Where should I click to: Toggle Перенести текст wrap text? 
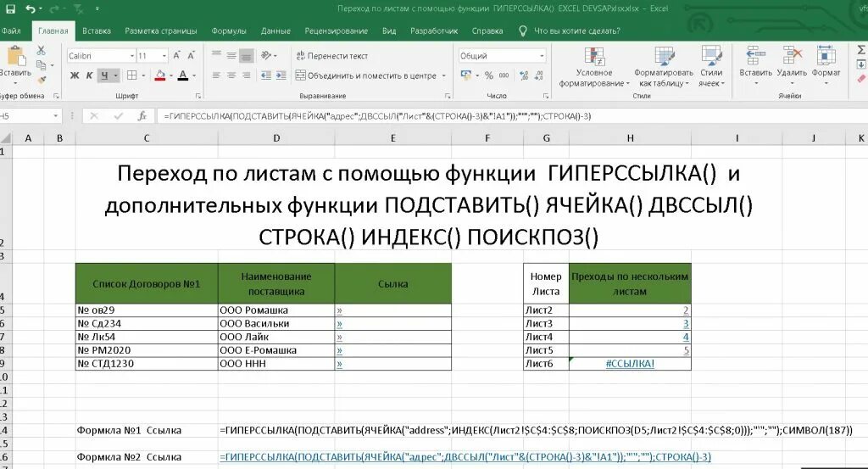(x=332, y=56)
